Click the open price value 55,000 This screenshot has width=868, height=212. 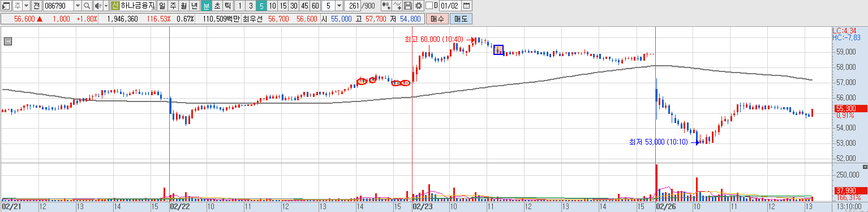pos(341,19)
